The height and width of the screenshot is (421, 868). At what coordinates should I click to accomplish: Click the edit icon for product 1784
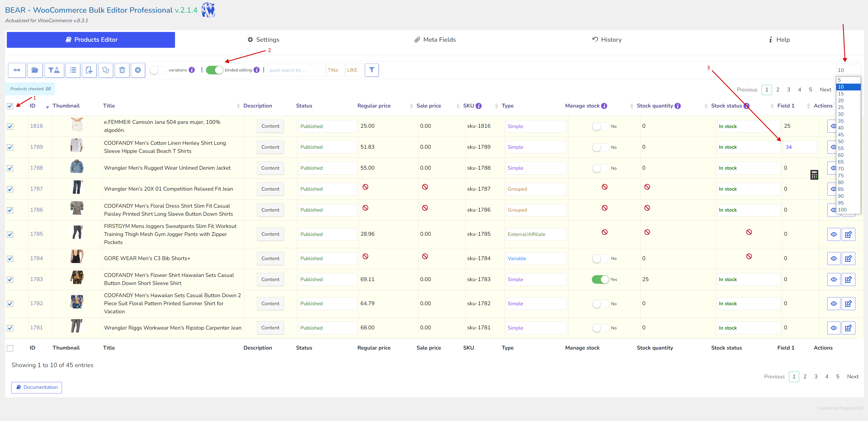848,259
